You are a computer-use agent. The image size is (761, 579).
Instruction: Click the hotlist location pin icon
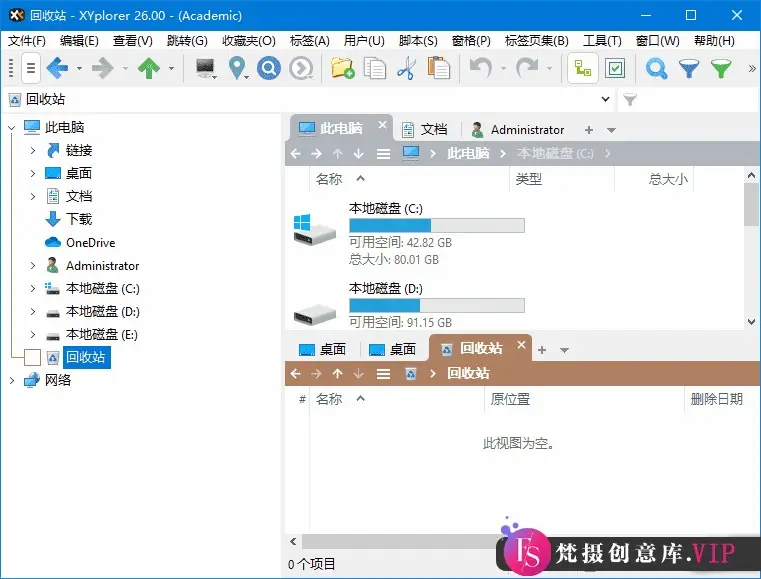[238, 68]
